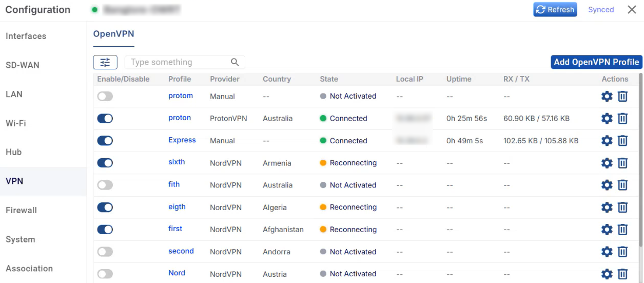
Task: Delete the second profile
Action: click(x=622, y=252)
